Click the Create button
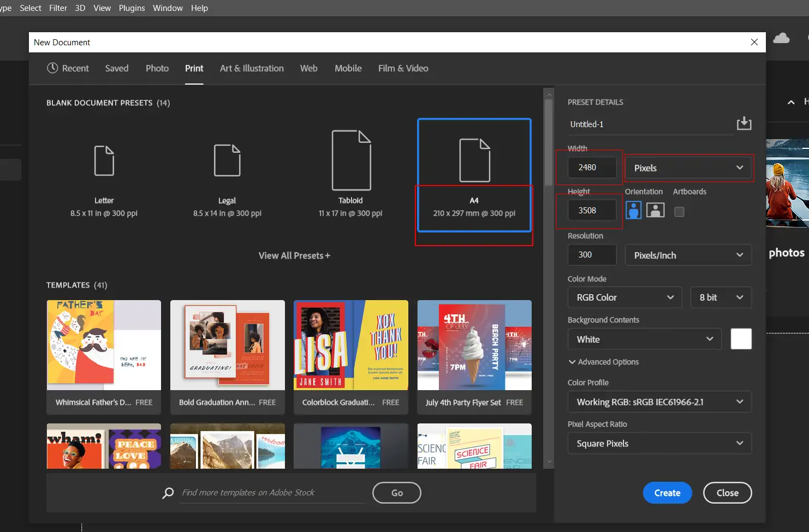 668,493
